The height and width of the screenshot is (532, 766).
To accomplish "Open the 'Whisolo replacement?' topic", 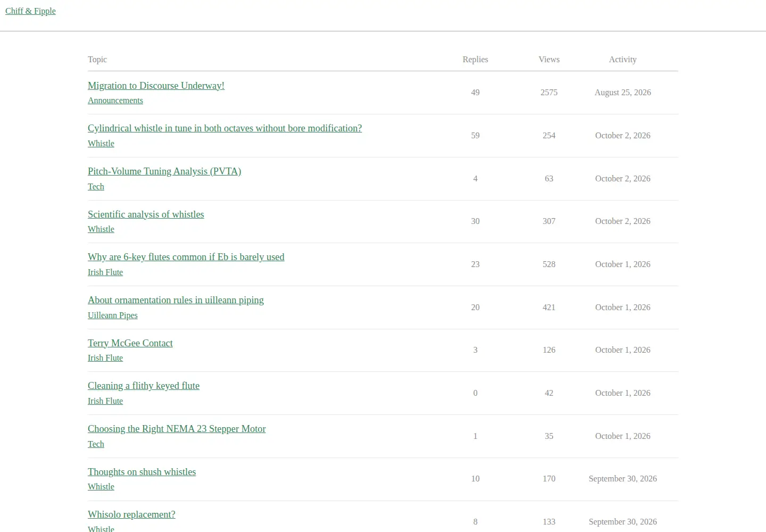I will point(131,514).
